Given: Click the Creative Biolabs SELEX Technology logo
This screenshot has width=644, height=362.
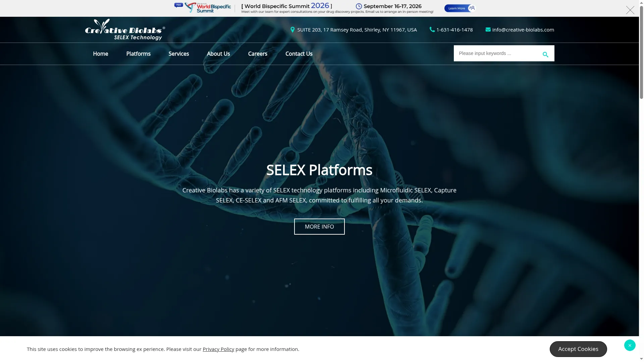Looking at the screenshot, I should (125, 30).
